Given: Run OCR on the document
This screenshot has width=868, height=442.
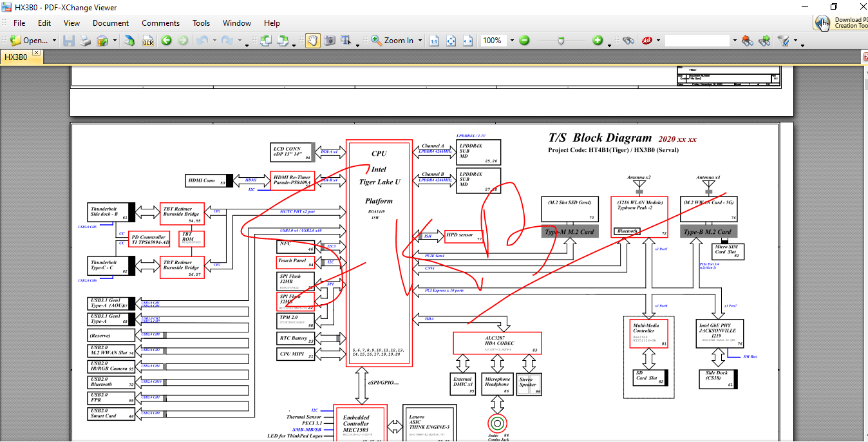Looking at the screenshot, I should point(147,41).
